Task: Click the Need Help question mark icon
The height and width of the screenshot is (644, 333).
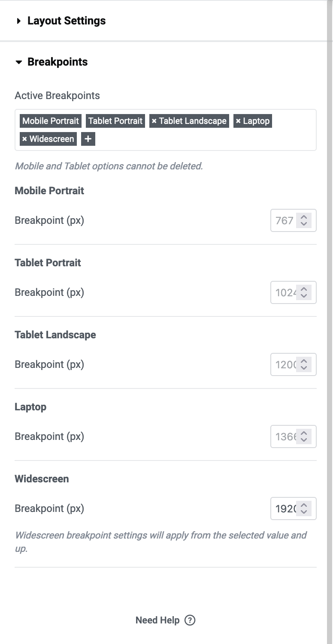Action: pos(190,620)
